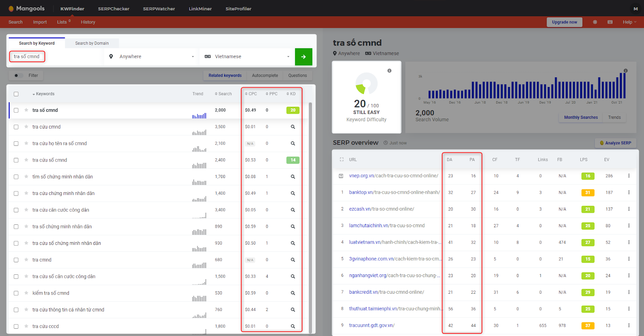Click the M user avatar
Screen dimensions: 644x336
pos(636,8)
